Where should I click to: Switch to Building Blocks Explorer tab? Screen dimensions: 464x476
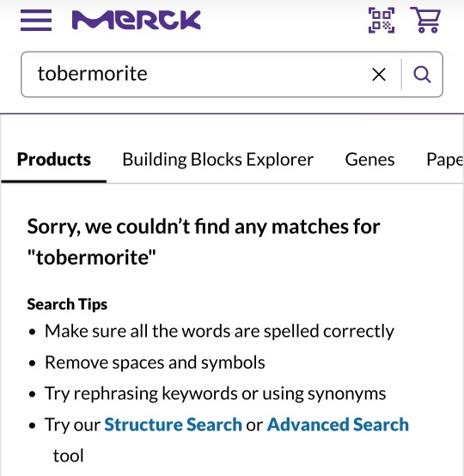point(217,160)
